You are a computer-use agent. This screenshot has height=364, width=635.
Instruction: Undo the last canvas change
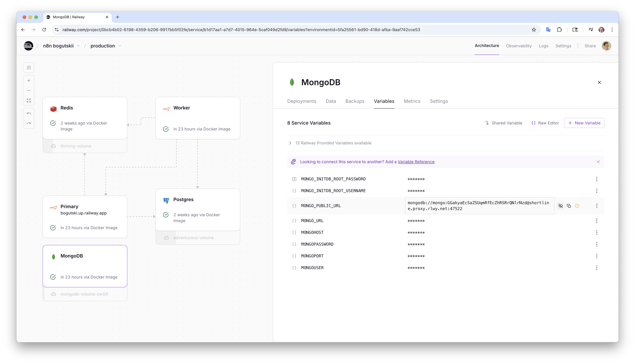pos(29,114)
